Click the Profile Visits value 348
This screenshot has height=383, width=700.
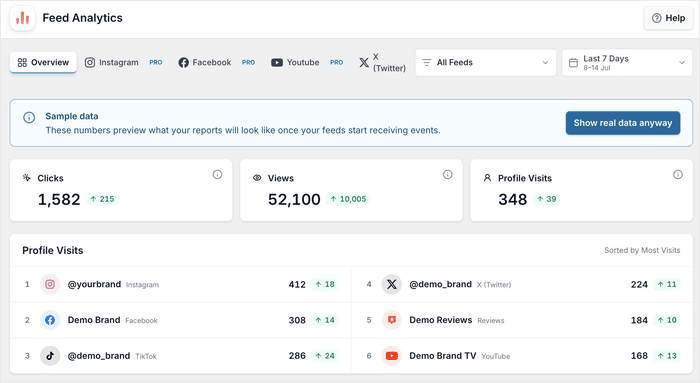coord(512,200)
